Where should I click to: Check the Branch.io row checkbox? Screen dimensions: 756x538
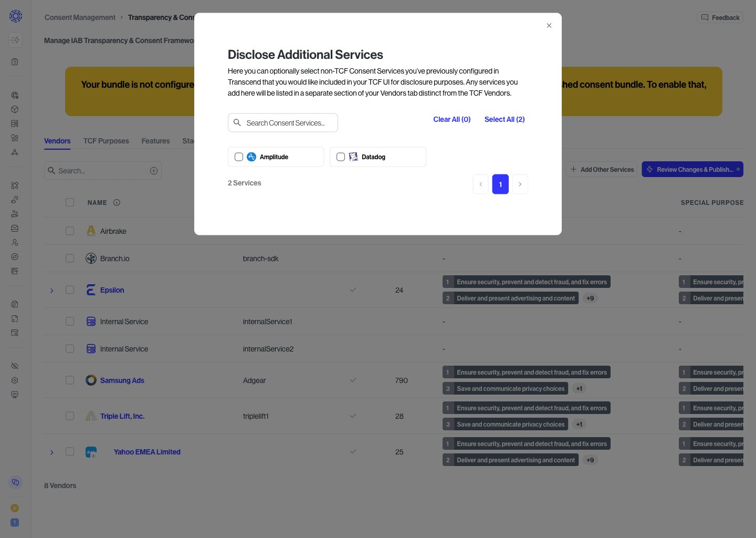point(70,258)
